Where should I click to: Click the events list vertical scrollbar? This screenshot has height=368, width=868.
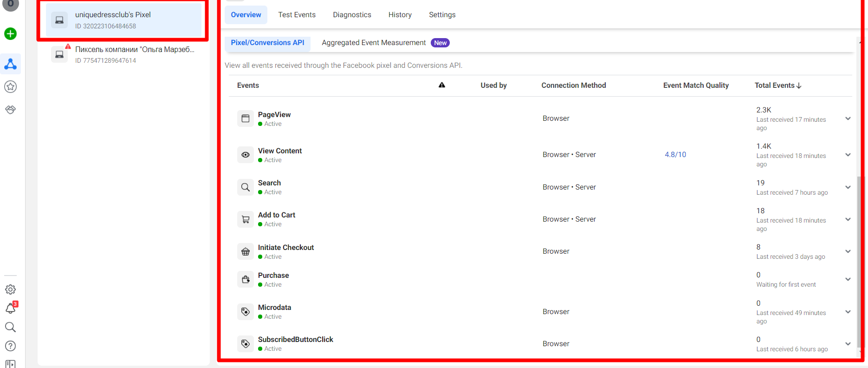click(x=858, y=260)
